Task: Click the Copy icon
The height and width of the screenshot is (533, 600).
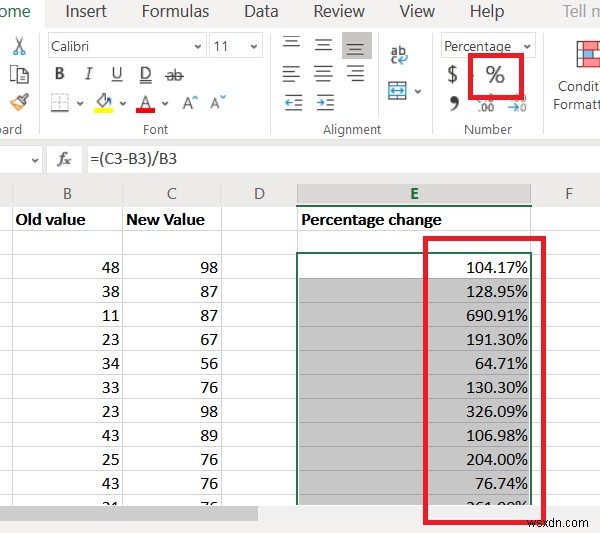Action: (19, 74)
